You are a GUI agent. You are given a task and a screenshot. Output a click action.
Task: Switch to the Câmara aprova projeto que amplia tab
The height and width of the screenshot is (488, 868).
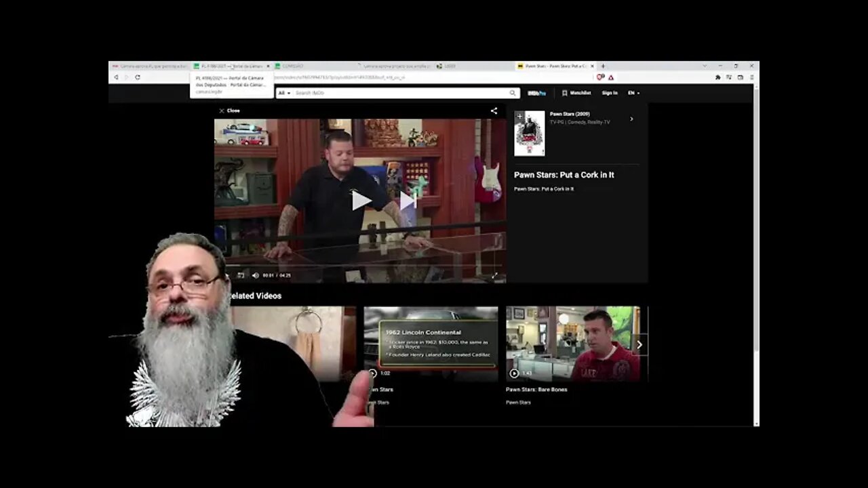click(393, 66)
